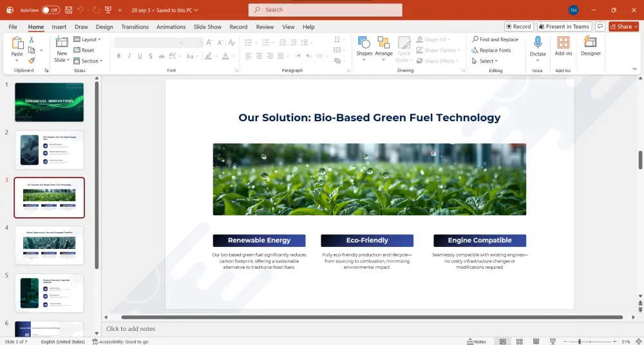Expand the Customize Quick Access Toolbar arrow

click(x=120, y=10)
